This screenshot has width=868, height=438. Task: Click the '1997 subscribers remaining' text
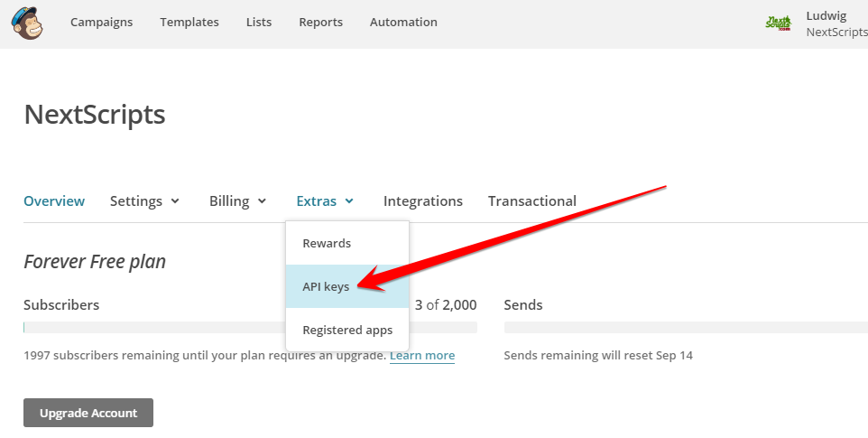[x=205, y=356]
